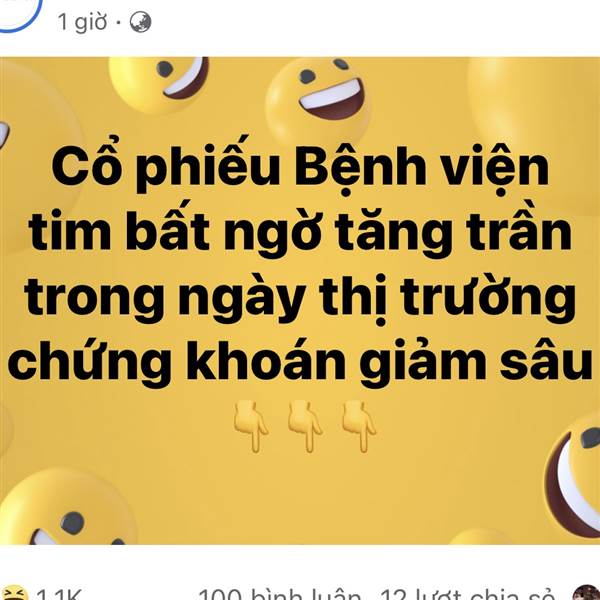Click the "Cổ phiếu Bệnh viện" headline line

[x=300, y=166]
